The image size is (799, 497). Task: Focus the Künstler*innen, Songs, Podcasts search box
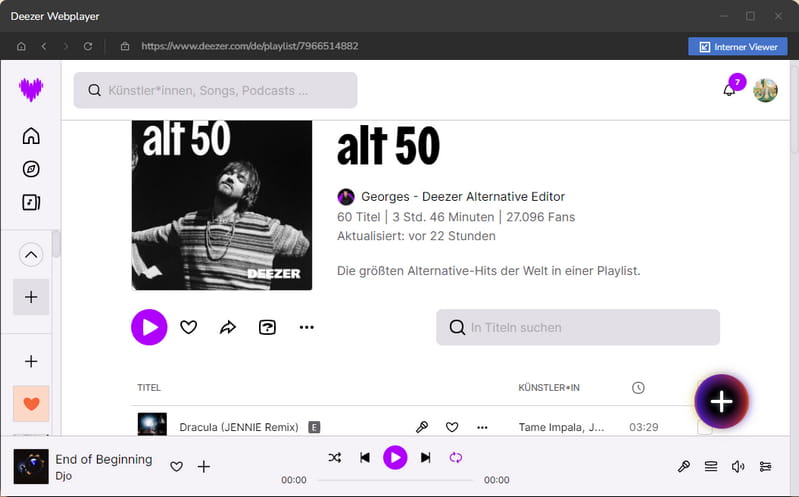pyautogui.click(x=215, y=90)
